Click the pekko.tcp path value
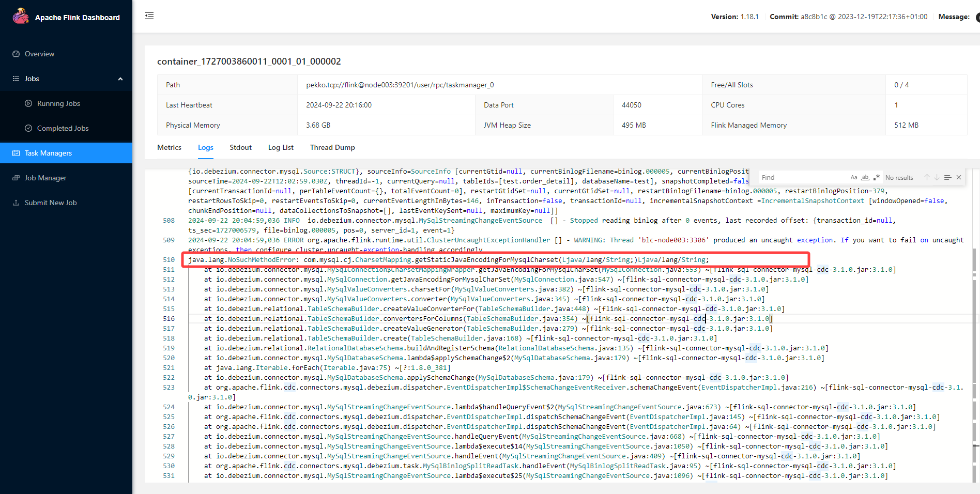980x494 pixels. coord(400,85)
